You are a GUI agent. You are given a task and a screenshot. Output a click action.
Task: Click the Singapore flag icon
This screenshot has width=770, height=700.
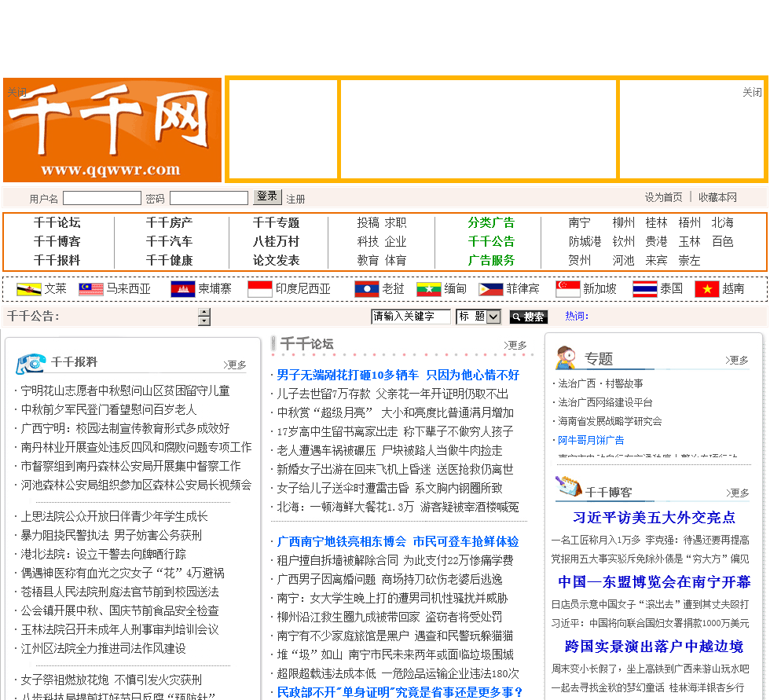pos(567,289)
